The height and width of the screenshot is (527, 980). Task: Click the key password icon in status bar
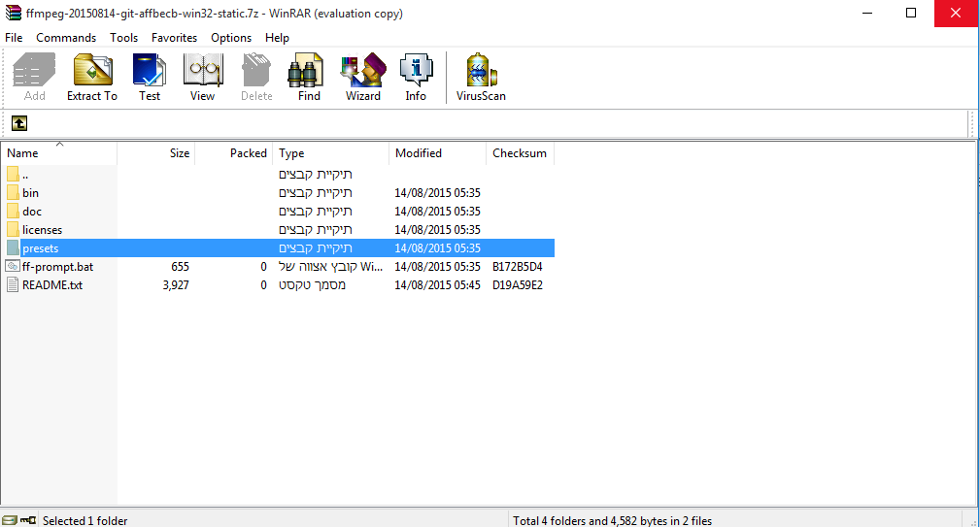click(27, 520)
